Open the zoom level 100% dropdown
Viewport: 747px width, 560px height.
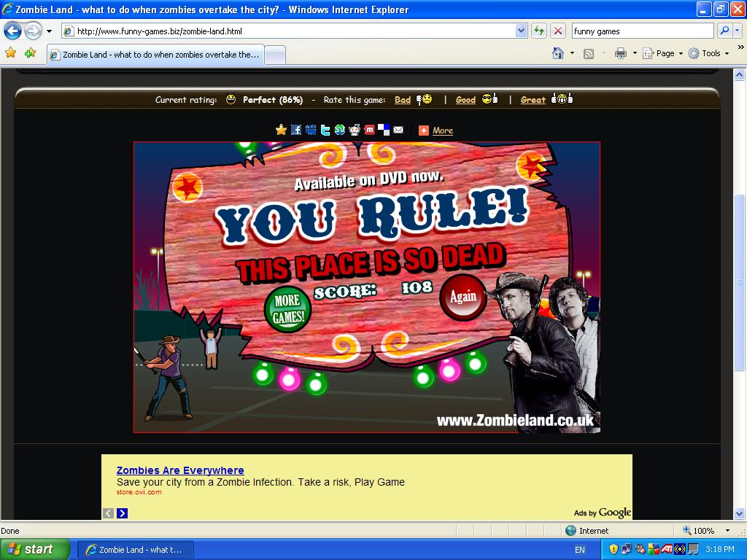pyautogui.click(x=727, y=531)
